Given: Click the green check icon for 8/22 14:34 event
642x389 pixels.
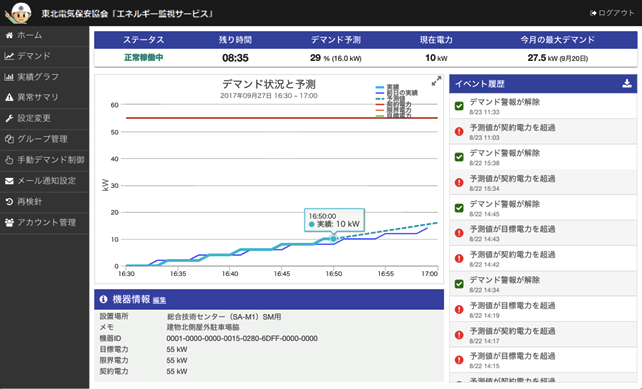Looking at the screenshot, I should pyautogui.click(x=459, y=284).
